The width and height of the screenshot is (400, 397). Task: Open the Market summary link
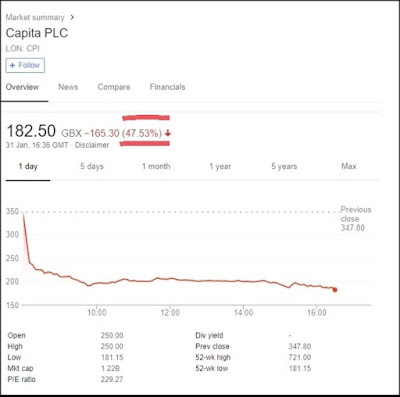point(35,17)
